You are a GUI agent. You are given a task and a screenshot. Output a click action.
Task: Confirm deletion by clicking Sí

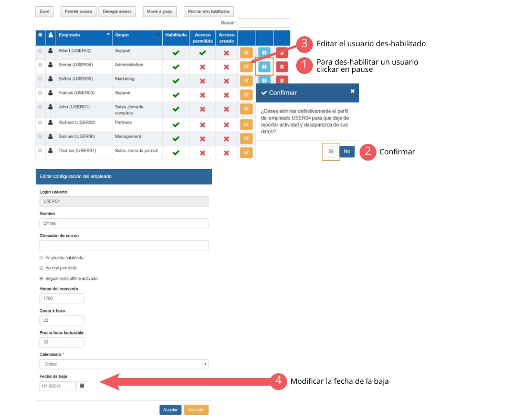point(331,151)
